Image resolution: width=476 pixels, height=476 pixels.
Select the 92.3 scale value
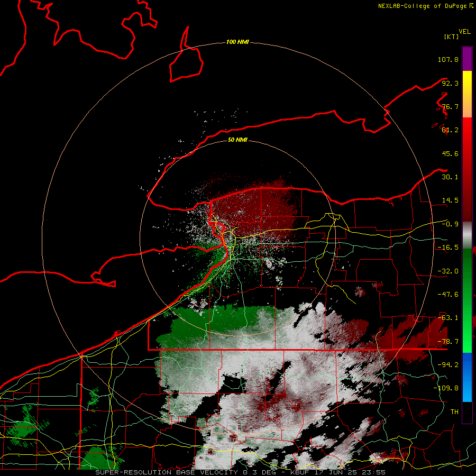(450, 83)
